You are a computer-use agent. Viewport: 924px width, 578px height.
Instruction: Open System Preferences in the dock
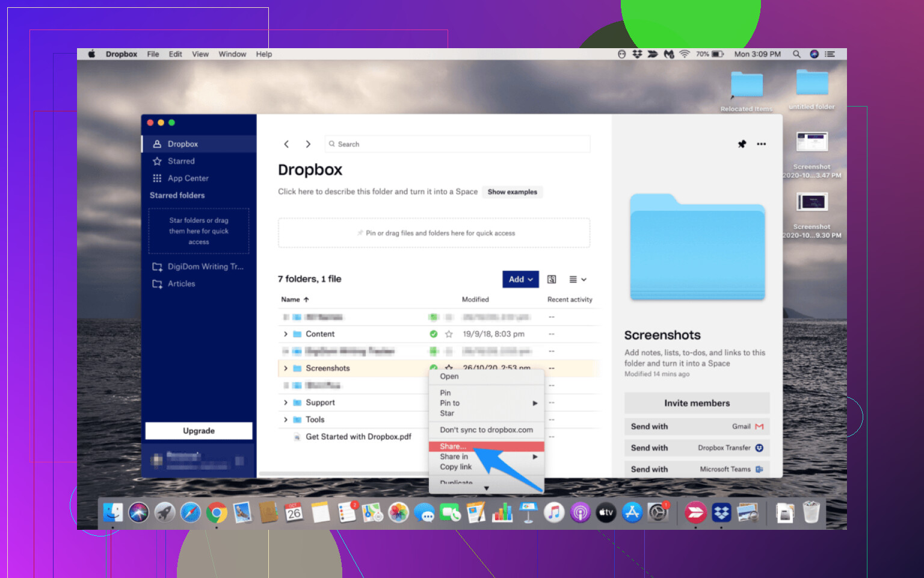(x=658, y=512)
